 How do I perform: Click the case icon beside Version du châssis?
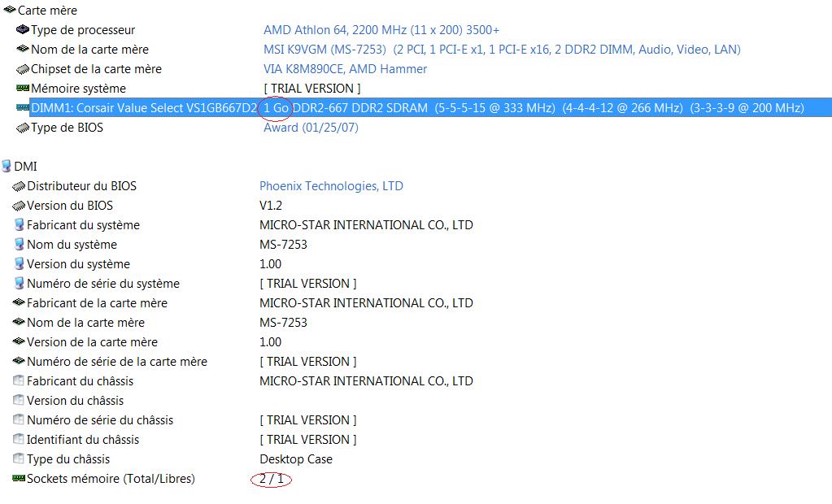(x=19, y=400)
